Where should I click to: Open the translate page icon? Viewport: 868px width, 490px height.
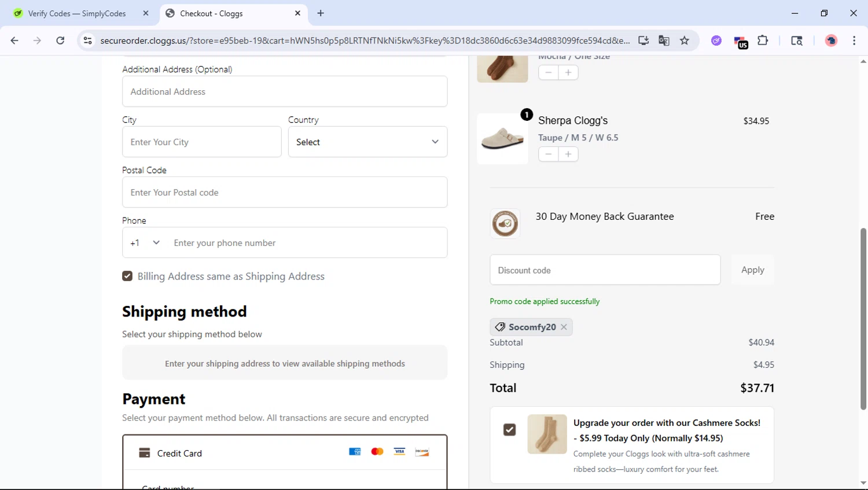(664, 40)
